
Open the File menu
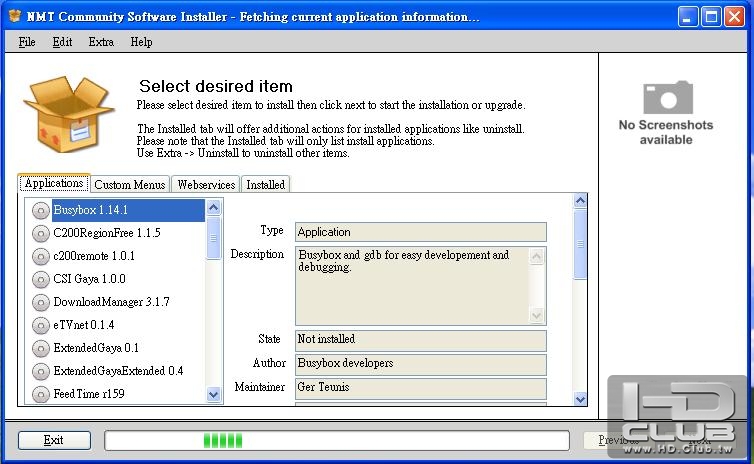[27, 42]
